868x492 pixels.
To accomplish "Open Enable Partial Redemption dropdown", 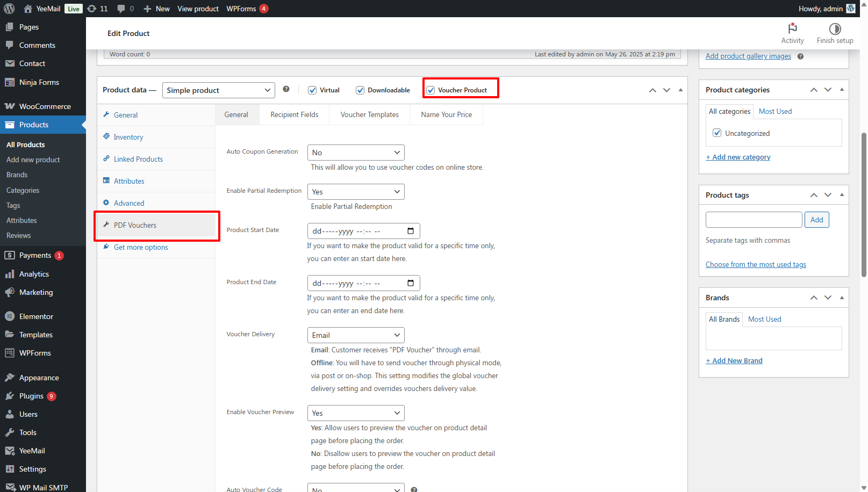I will tap(356, 192).
